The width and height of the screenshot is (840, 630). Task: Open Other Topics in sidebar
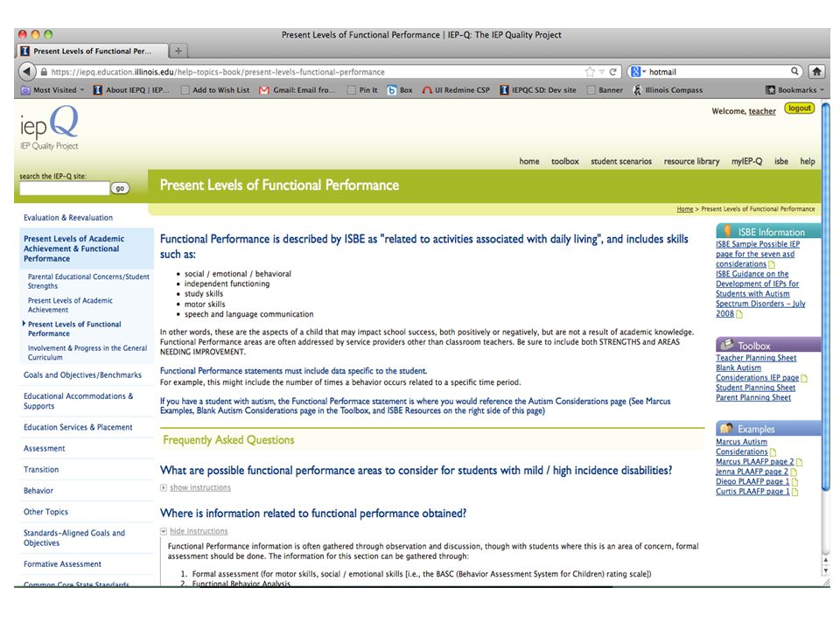45,512
